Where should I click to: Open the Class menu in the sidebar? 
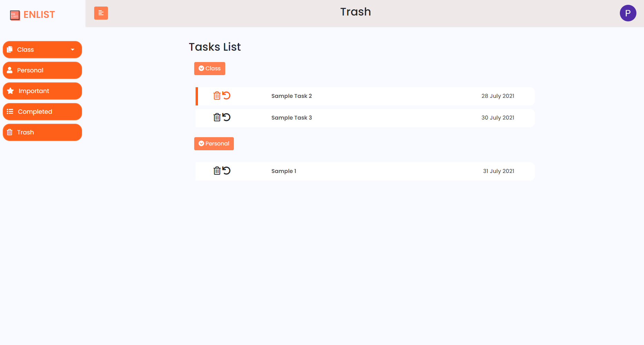point(42,50)
